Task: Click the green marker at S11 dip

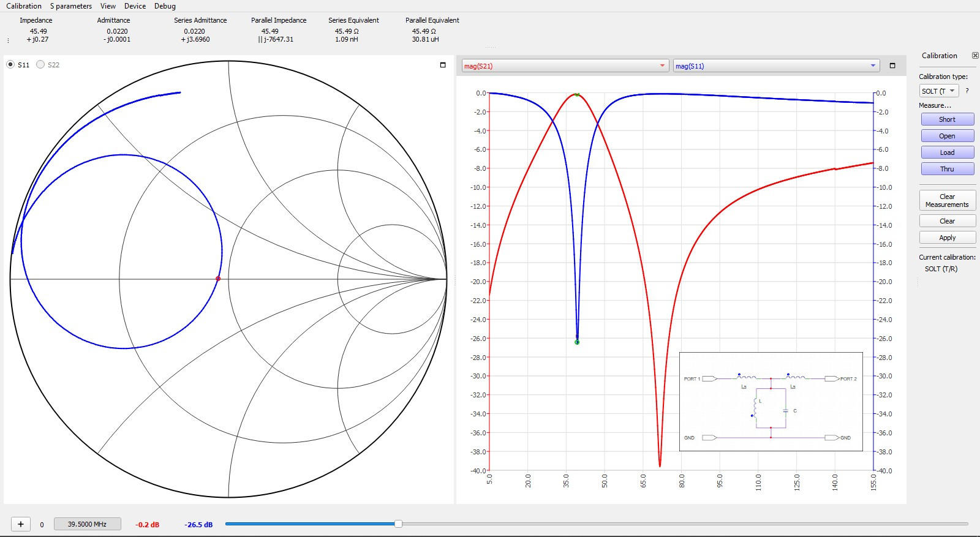Action: [577, 342]
